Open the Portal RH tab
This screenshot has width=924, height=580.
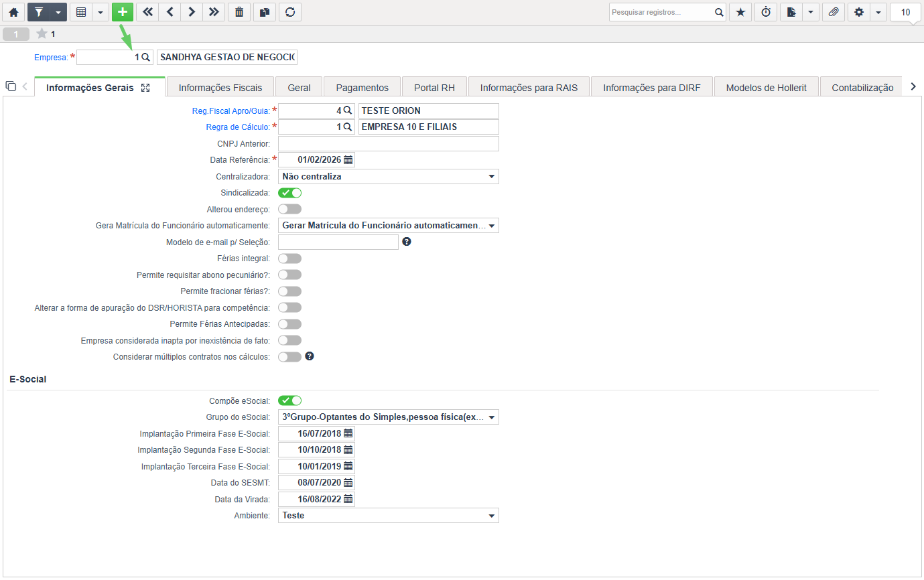[435, 88]
